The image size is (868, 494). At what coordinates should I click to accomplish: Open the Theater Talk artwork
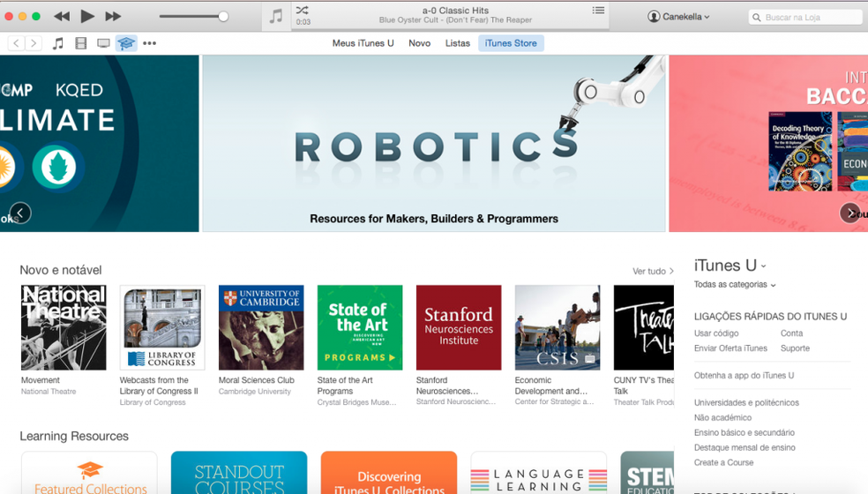click(644, 328)
